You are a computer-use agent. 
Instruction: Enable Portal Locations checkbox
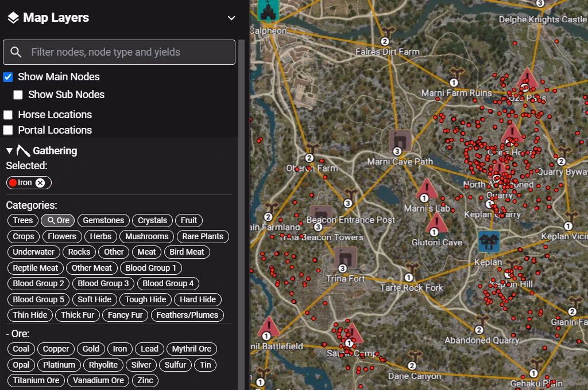click(x=8, y=130)
